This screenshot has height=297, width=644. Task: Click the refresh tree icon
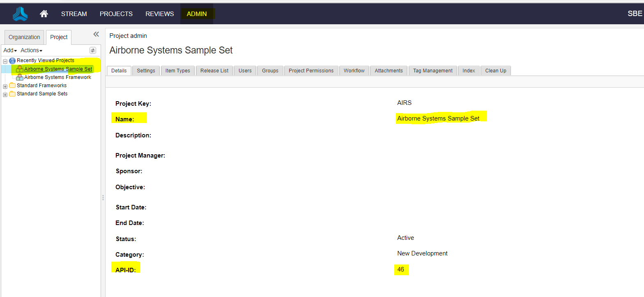click(93, 50)
